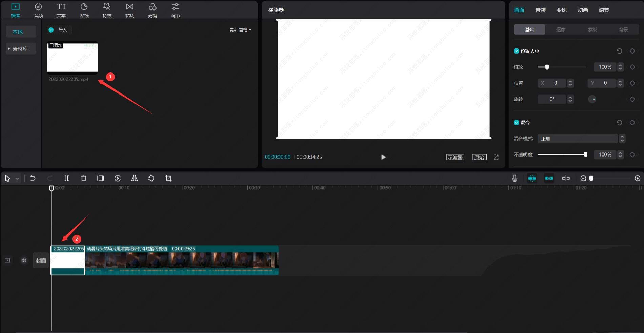Click the 导入 import button
Screen dimensions: 644x333
59,30
